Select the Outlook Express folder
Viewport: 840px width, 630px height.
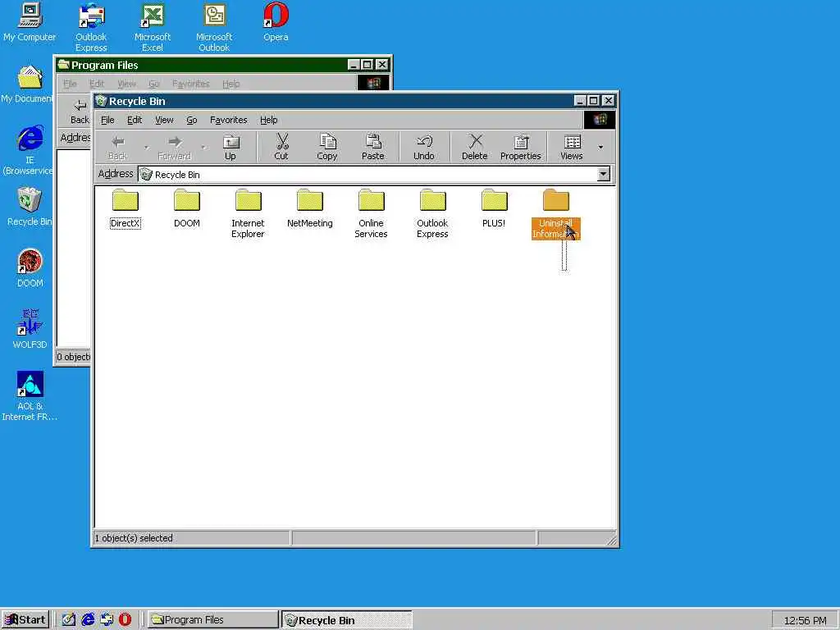pos(432,213)
